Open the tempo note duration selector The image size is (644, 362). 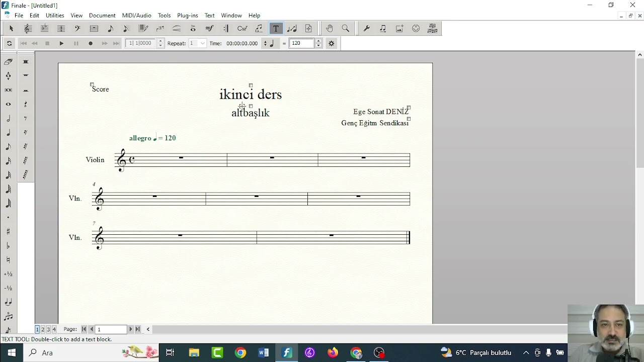click(x=269, y=43)
